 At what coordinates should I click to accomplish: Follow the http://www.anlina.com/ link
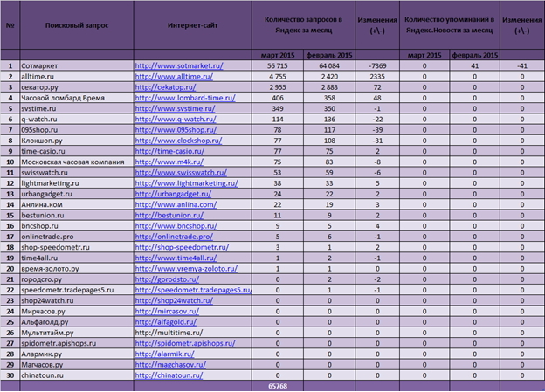coord(176,204)
